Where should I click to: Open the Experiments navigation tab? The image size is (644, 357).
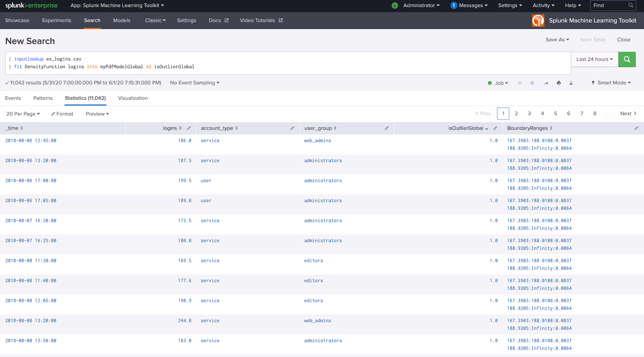tap(57, 20)
